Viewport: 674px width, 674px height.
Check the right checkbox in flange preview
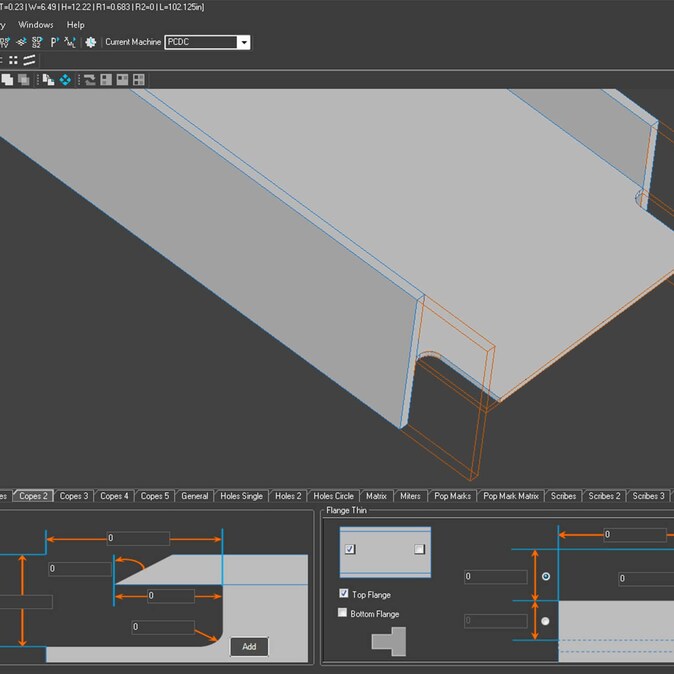pos(419,549)
